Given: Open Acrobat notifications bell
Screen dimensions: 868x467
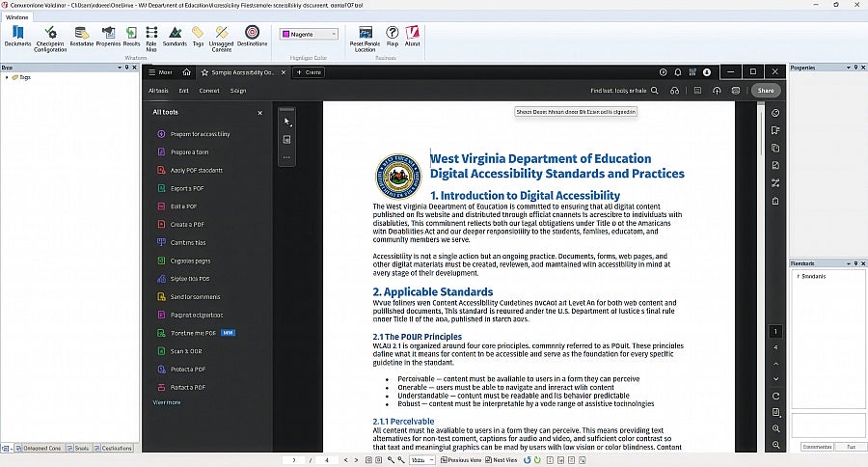Looking at the screenshot, I should coord(678,72).
